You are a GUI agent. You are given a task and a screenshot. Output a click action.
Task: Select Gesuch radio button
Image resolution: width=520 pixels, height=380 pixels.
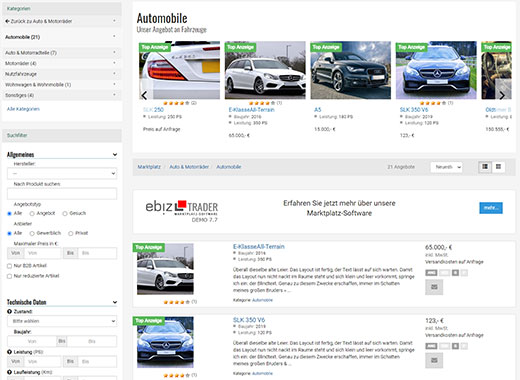pos(65,213)
